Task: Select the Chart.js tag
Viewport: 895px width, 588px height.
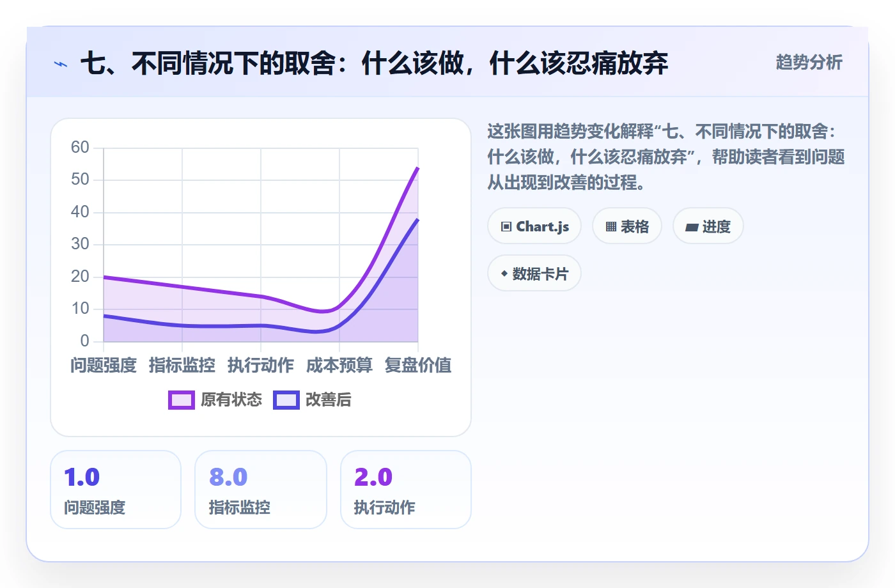Action: coord(534,226)
